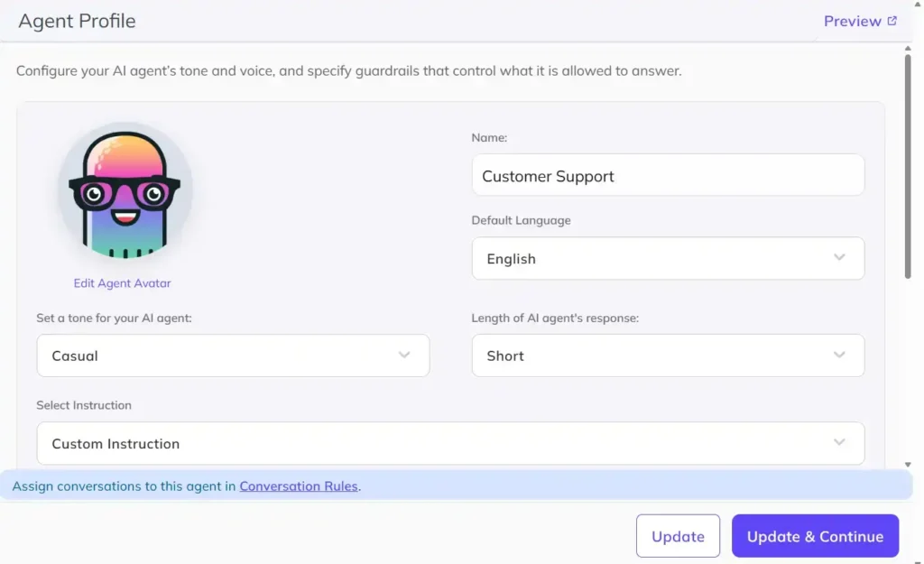Click the Agent Profile heading

[x=77, y=22]
